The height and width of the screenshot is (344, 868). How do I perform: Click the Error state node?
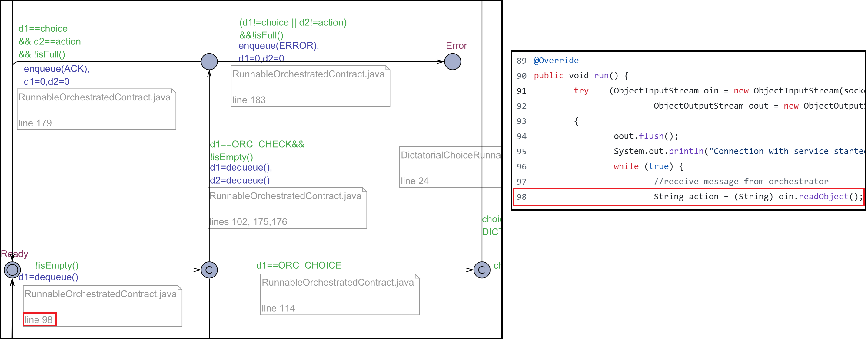click(x=453, y=62)
